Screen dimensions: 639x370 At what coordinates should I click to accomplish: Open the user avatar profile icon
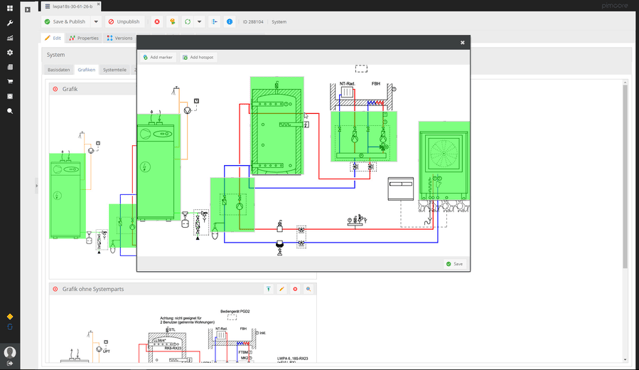10,352
